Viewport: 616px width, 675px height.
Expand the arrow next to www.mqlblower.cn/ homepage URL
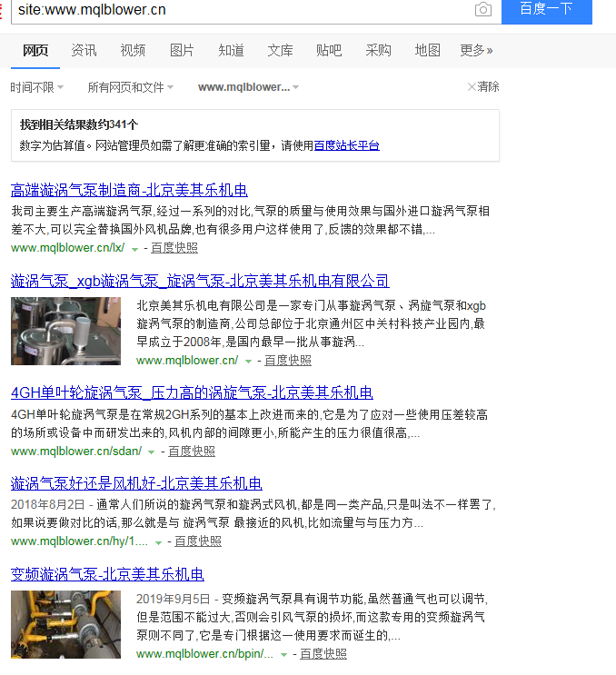[248, 362]
